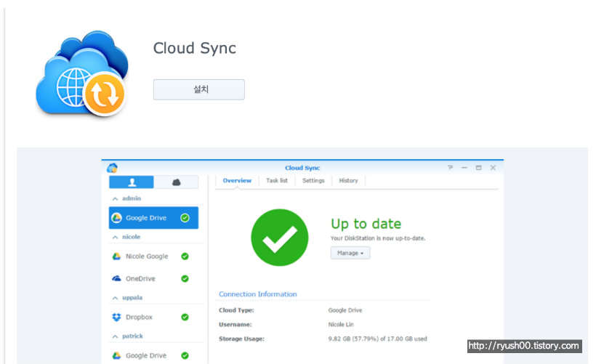Click the admin Google Drive status check icon
Image resolution: width=596 pixels, height=364 pixels.
[x=185, y=218]
